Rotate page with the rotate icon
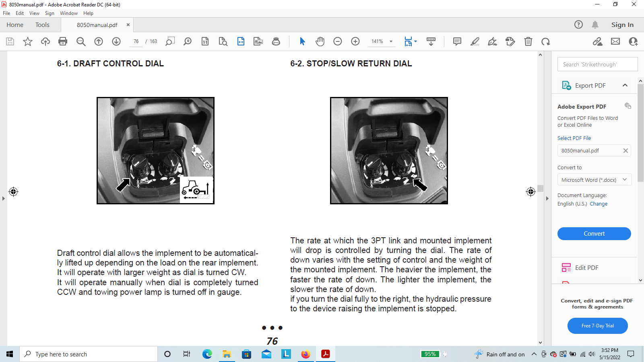644x362 pixels. pos(546,41)
